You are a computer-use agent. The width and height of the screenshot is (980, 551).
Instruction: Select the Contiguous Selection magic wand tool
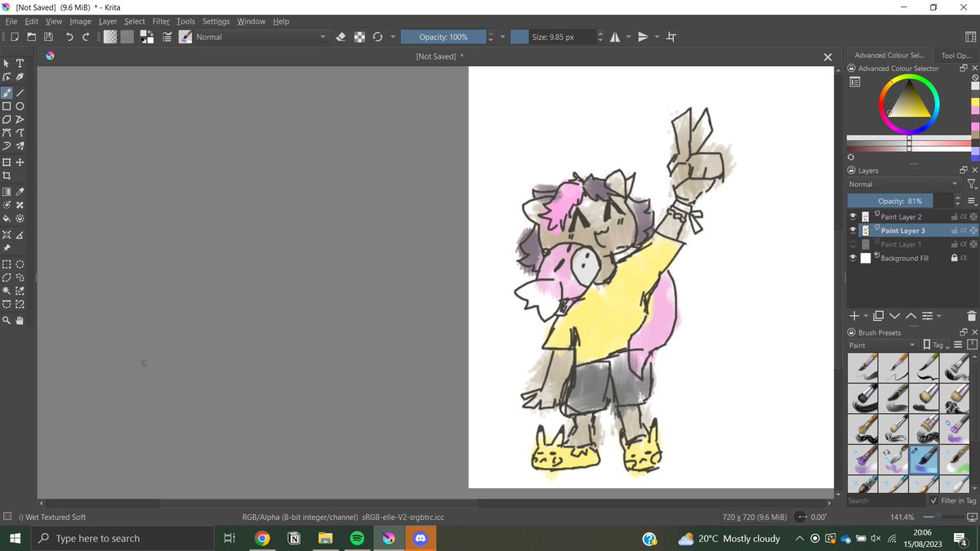[7, 291]
